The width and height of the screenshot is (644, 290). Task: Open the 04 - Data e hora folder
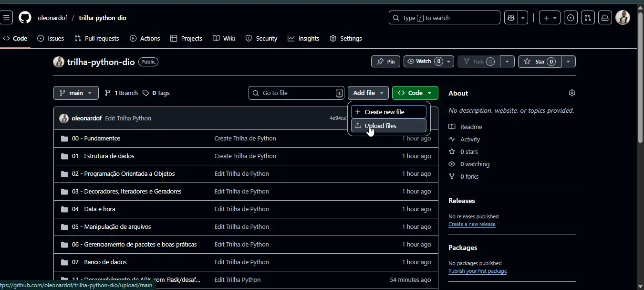93,209
